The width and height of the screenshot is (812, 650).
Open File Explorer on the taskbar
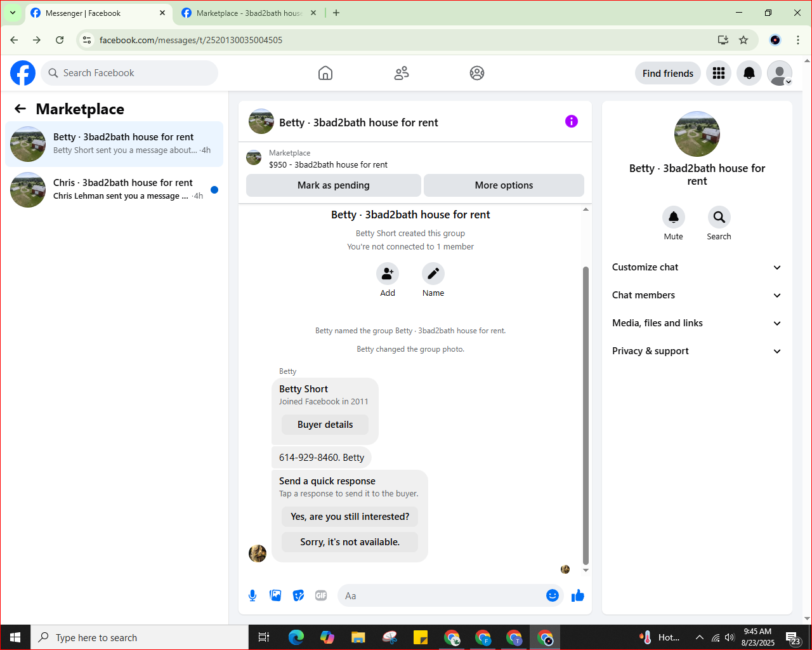pos(358,637)
